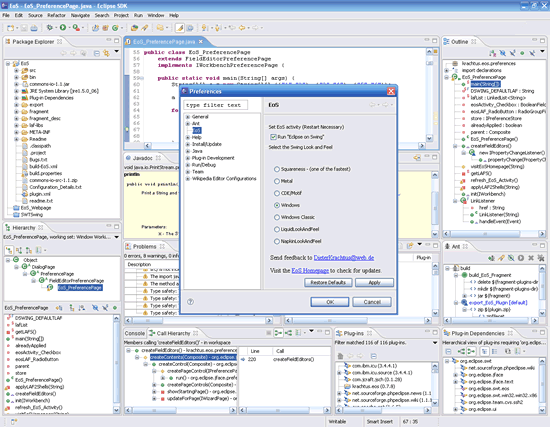This screenshot has width=550, height=427.
Task: Select Squareness look and feel radio
Action: click(277, 169)
